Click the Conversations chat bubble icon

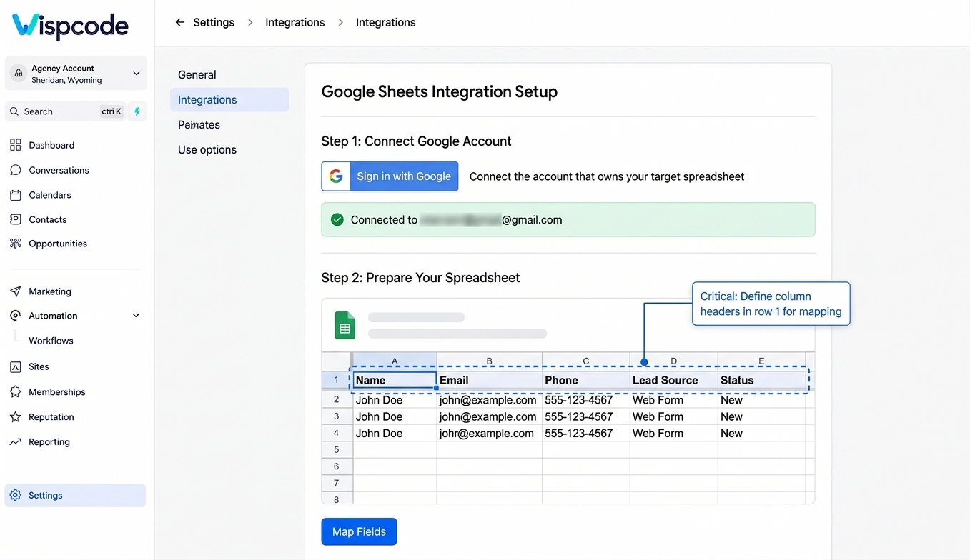[16, 170]
